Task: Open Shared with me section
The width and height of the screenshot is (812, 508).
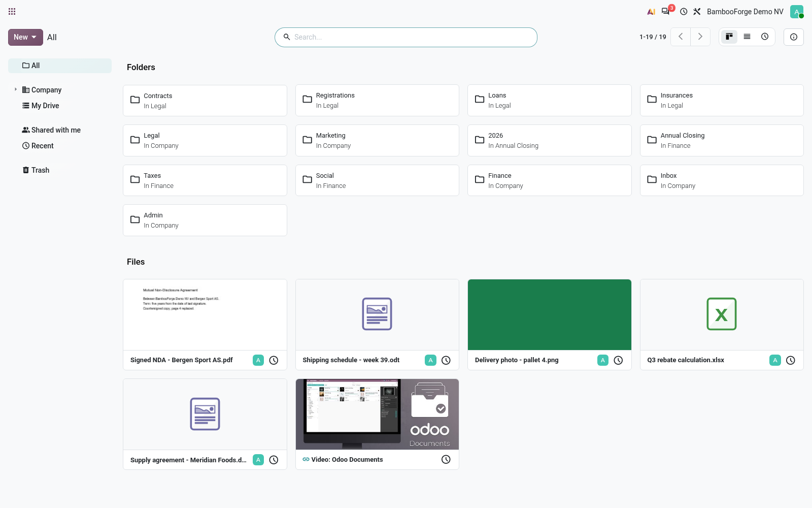Action: point(51,130)
